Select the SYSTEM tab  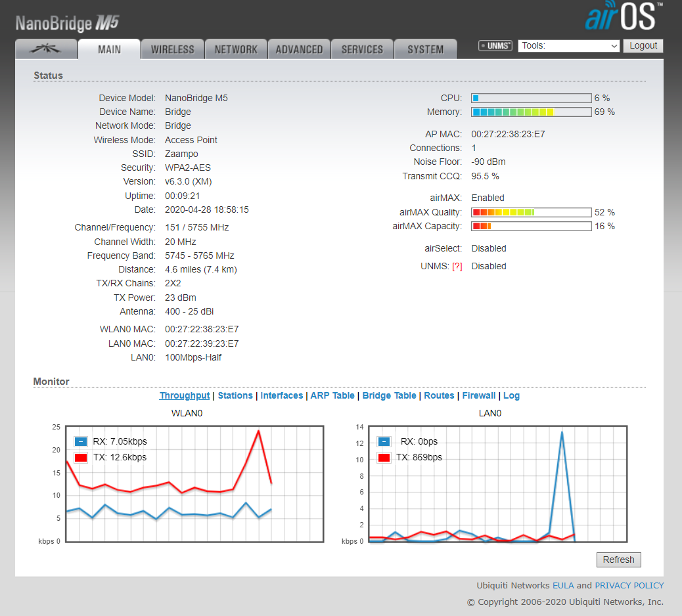(x=426, y=49)
